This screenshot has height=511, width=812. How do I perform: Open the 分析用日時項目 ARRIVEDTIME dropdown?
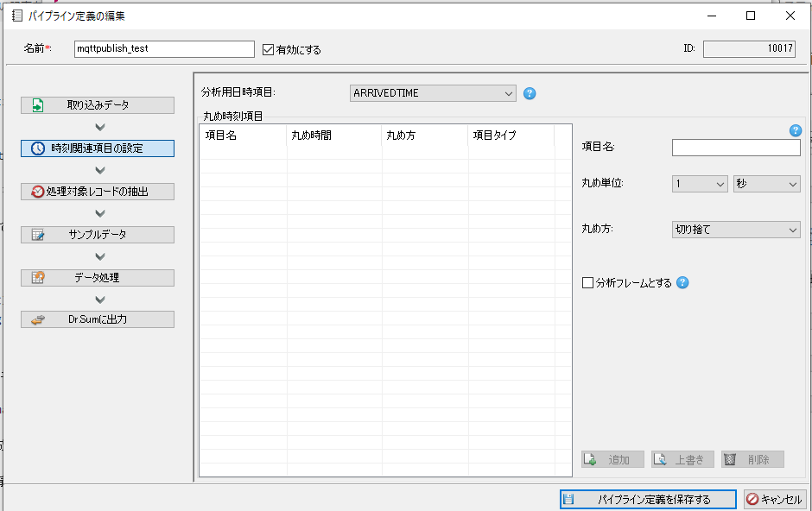click(433, 93)
